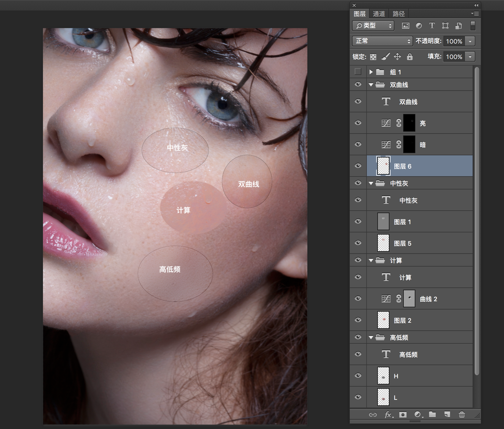Lock all padlock icon
This screenshot has height=429, width=504.
[410, 56]
